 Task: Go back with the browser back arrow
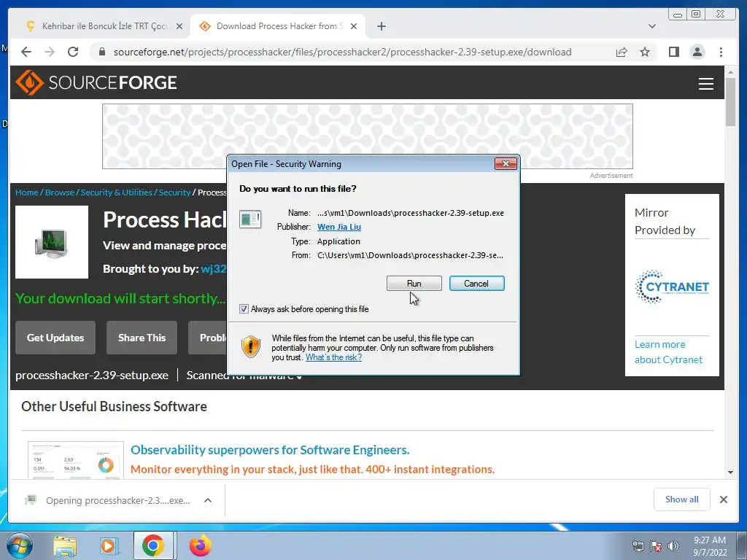pyautogui.click(x=26, y=52)
